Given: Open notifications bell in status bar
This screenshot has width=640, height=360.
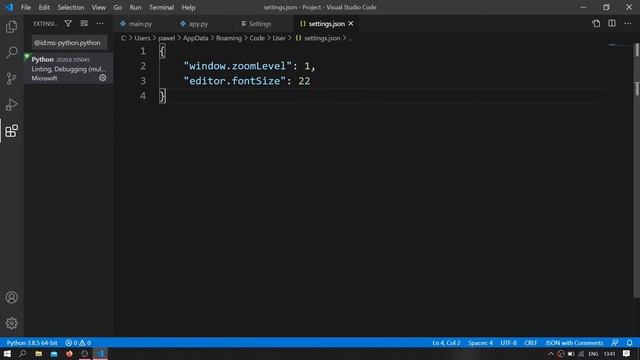Looking at the screenshot, I should pos(630,343).
